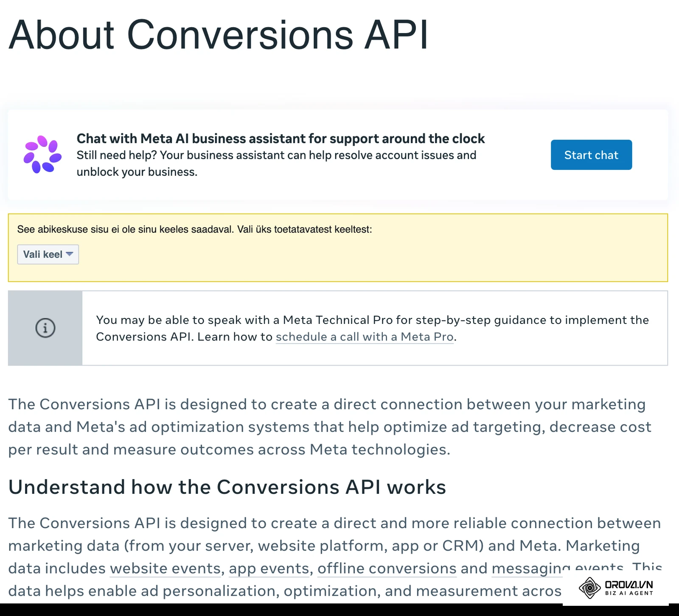Follow the website events link
The image size is (679, 616).
point(165,568)
